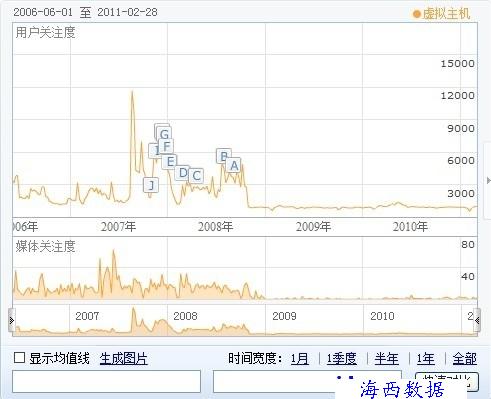Expand side panel arrow at right edge
The width and height of the screenshot is (491, 399).
tap(488, 181)
